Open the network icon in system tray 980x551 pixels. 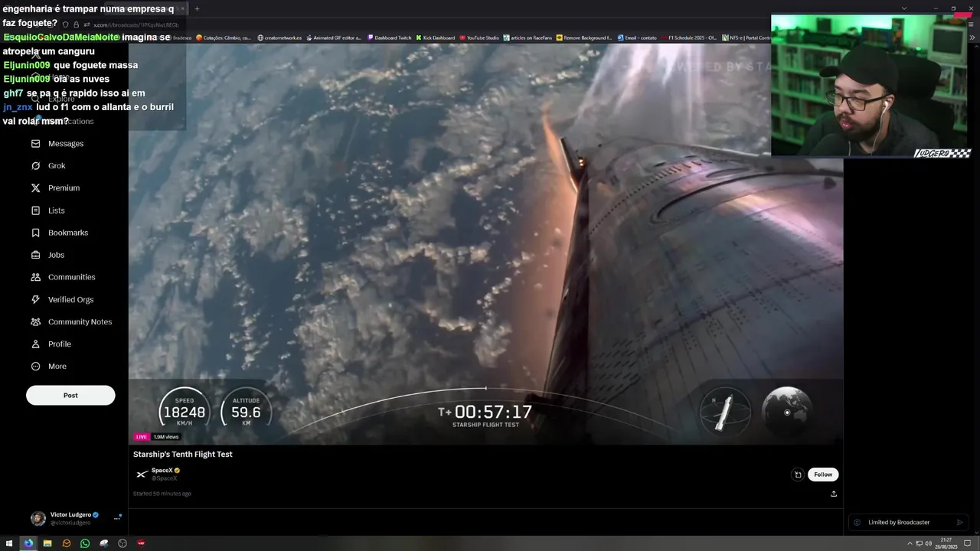pos(919,543)
